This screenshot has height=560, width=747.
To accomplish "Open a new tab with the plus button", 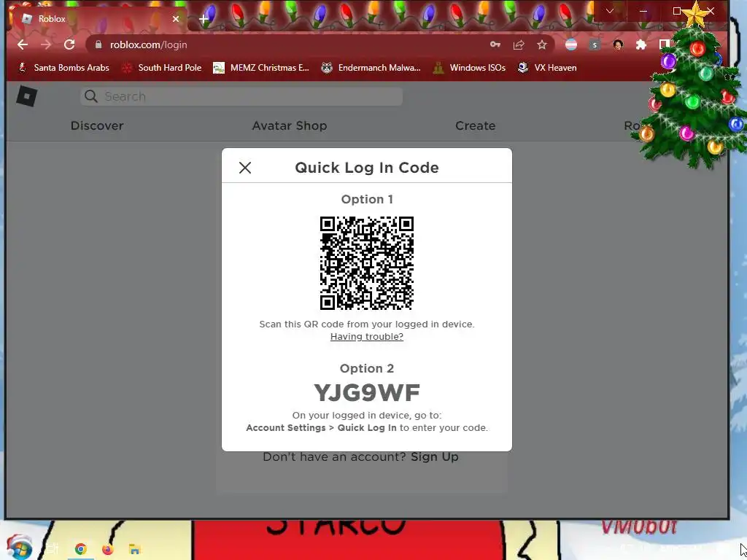I will (x=204, y=19).
